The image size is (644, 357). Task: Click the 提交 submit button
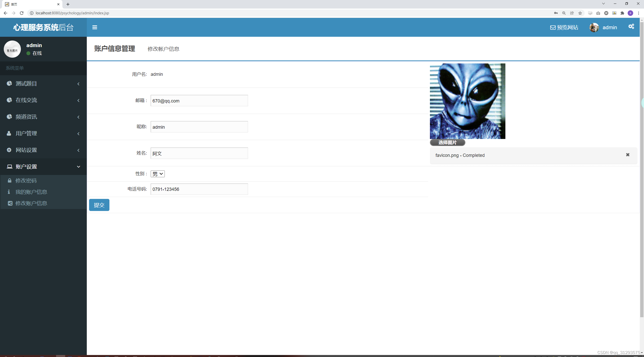click(99, 205)
